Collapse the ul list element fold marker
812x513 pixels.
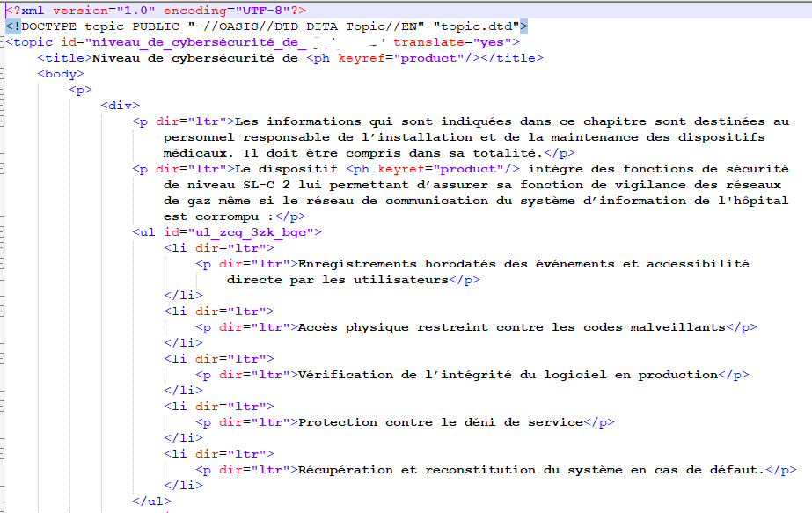4,232
